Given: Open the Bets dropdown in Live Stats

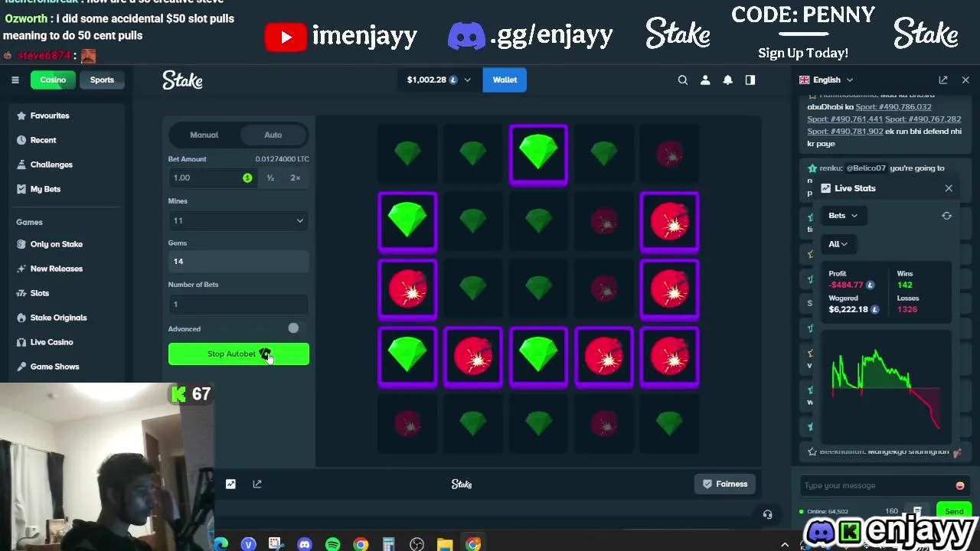Looking at the screenshot, I should coord(843,216).
